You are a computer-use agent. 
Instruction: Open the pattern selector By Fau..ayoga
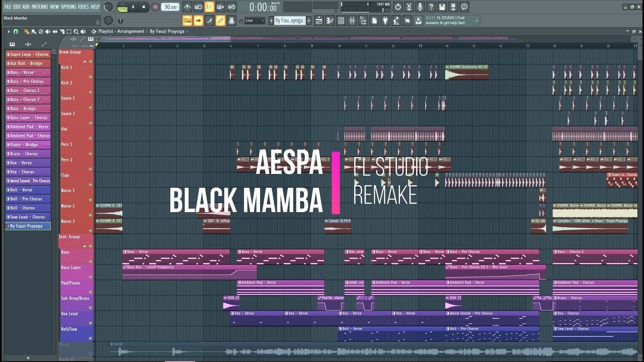(290, 21)
